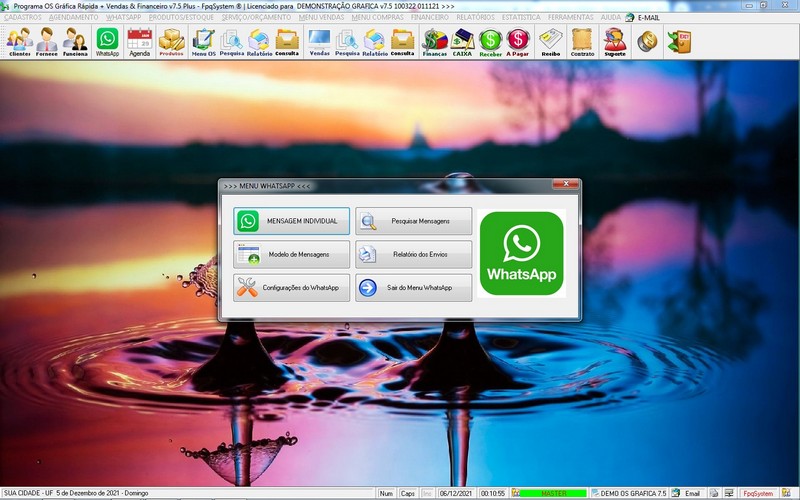Click the Consulta icon just before Finanças
This screenshot has width=800, height=500.
click(403, 42)
